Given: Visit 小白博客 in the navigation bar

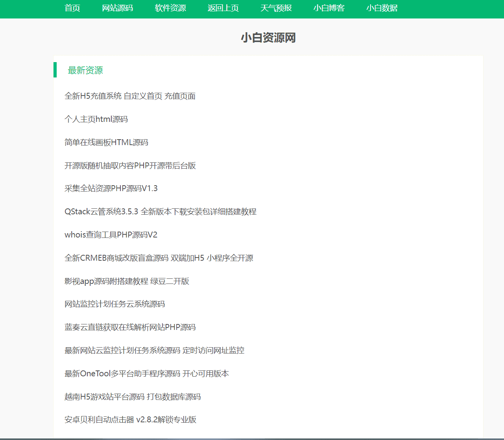Looking at the screenshot, I should click(329, 8).
